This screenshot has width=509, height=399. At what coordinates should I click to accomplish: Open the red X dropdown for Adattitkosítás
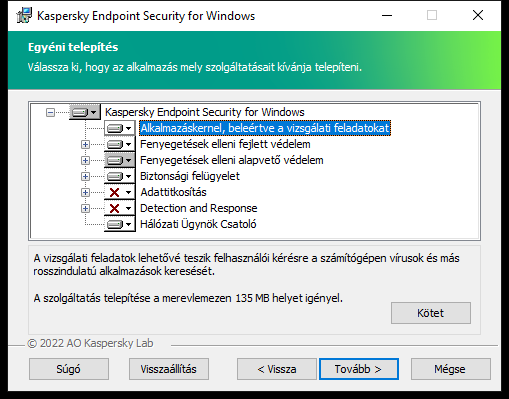click(120, 192)
